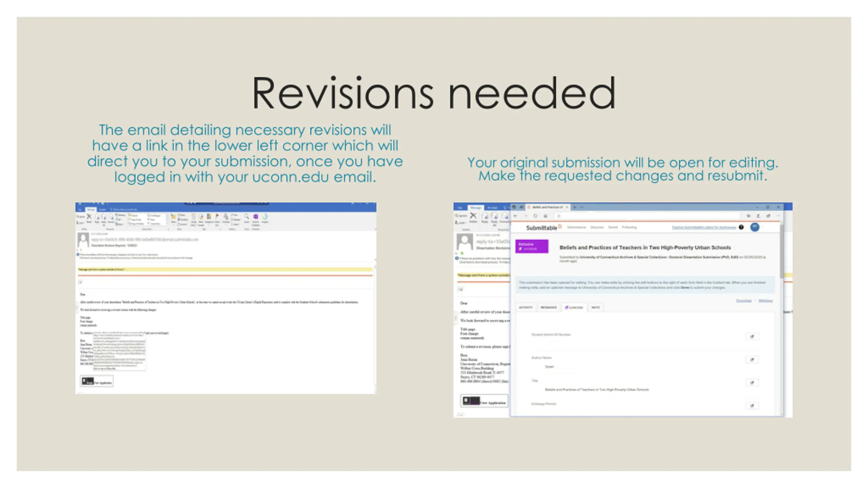Switch to the Activity tab

pyautogui.click(x=526, y=307)
